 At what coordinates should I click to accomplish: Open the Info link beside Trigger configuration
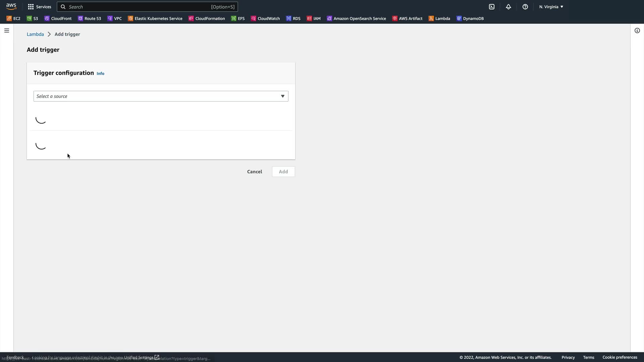(100, 73)
